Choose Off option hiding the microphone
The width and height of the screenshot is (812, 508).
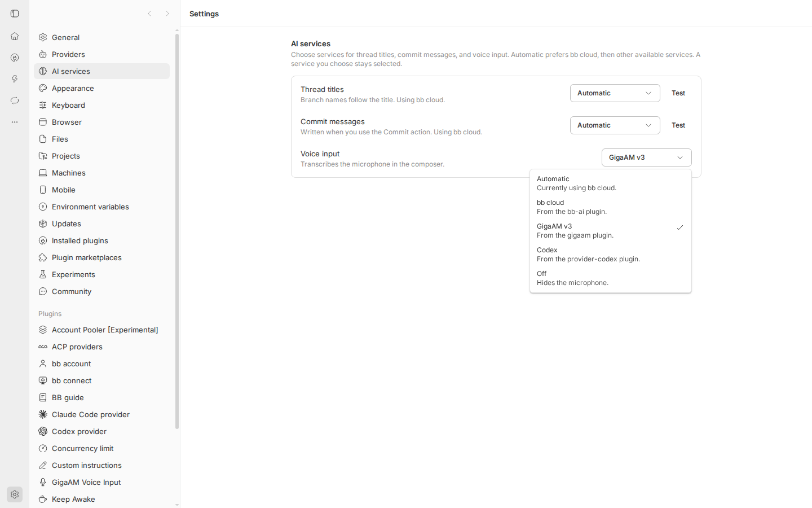(x=610, y=278)
